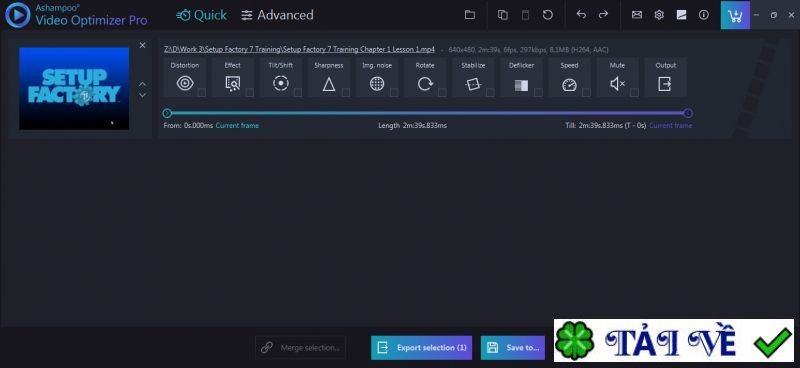800x368 pixels.
Task: Open settings gear icon
Action: pyautogui.click(x=659, y=15)
